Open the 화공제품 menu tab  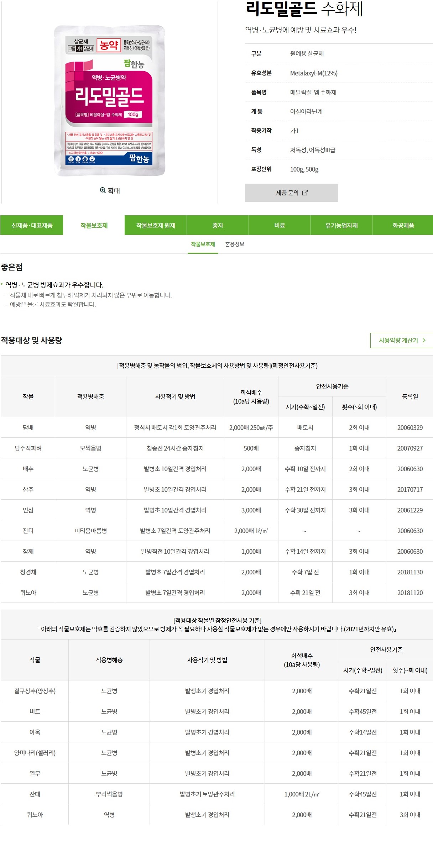point(403,225)
